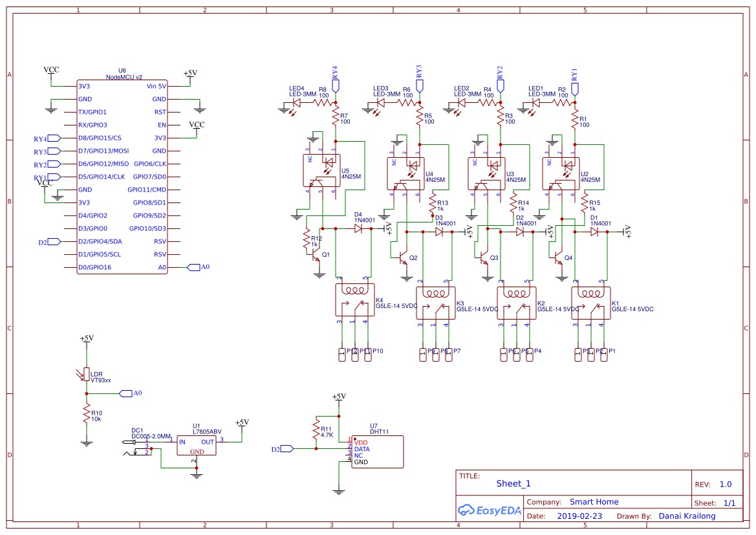Select the R11 4.7K resistor
Viewport: 756px width, 535px height.
tap(316, 428)
